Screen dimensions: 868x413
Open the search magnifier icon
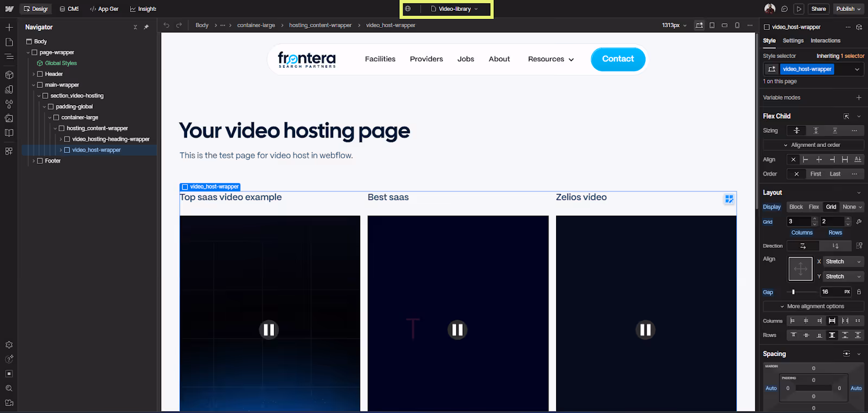point(9,388)
